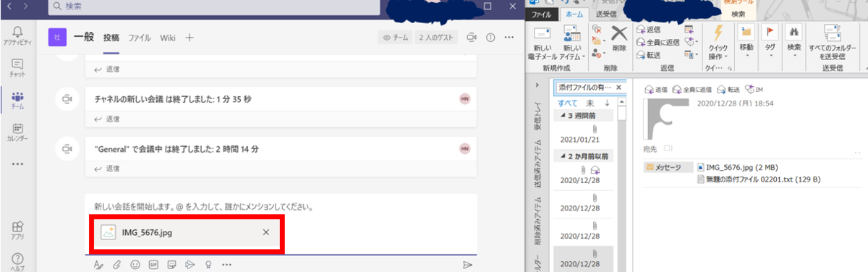Remove IMG_5676.jpg attachment from compose box

(266, 232)
